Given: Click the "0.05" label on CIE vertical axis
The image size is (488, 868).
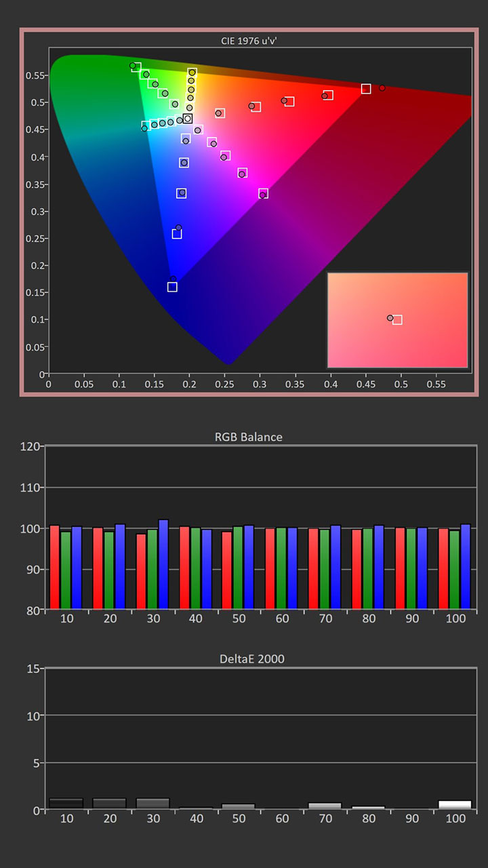Looking at the screenshot, I should pyautogui.click(x=35, y=347).
